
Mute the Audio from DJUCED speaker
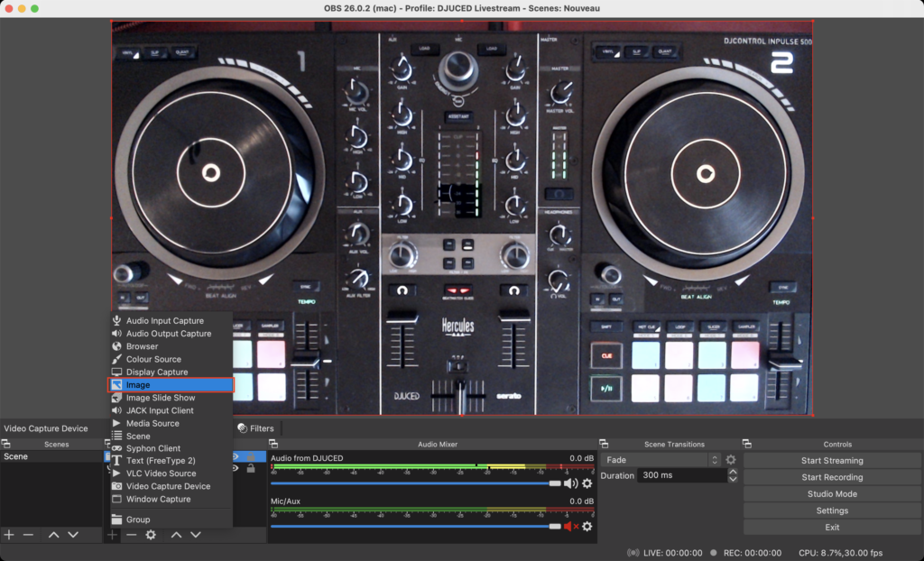click(x=570, y=483)
